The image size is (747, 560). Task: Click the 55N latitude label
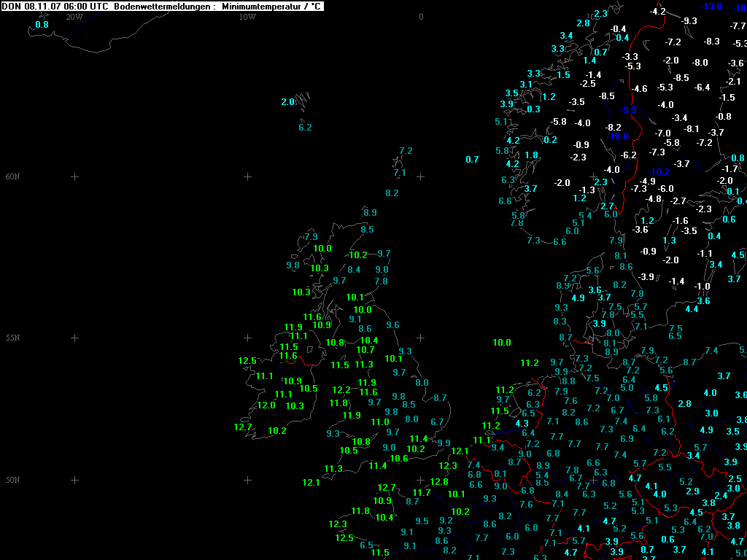click(x=12, y=338)
